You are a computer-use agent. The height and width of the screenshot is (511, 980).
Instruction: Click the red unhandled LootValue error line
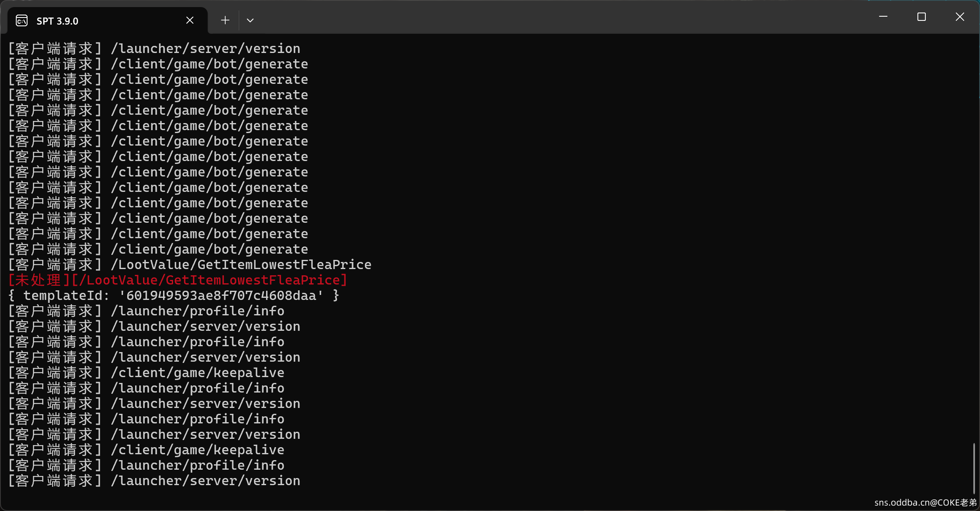tap(177, 280)
